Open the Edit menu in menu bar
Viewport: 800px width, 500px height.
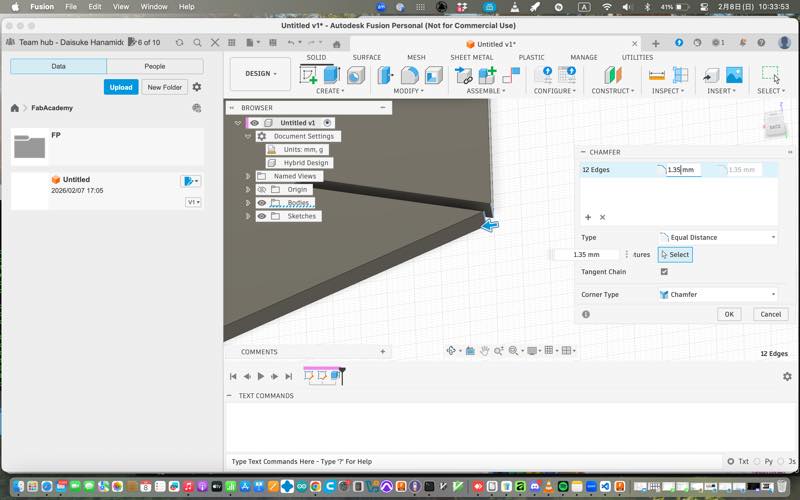pyautogui.click(x=94, y=7)
